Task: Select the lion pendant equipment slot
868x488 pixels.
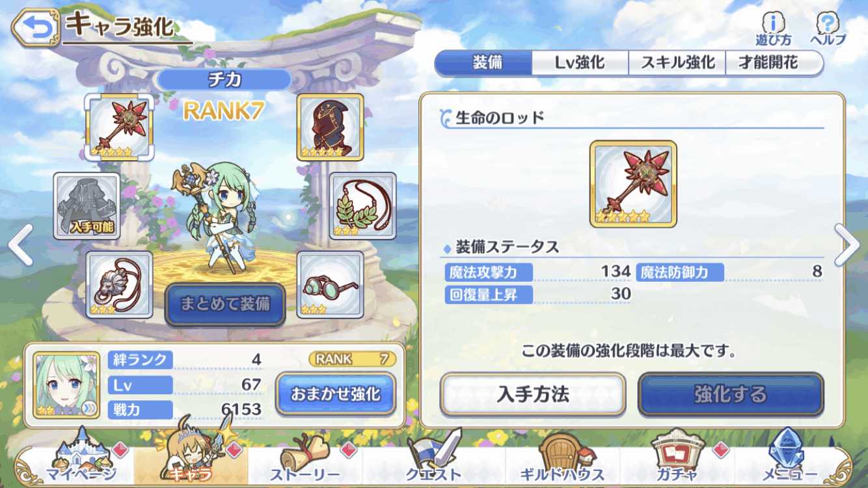Action: (x=120, y=284)
